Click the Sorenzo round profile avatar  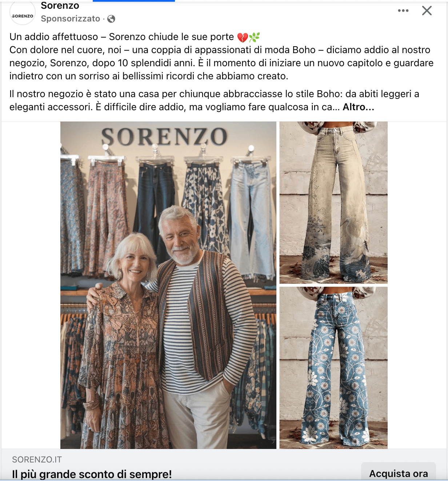23,13
